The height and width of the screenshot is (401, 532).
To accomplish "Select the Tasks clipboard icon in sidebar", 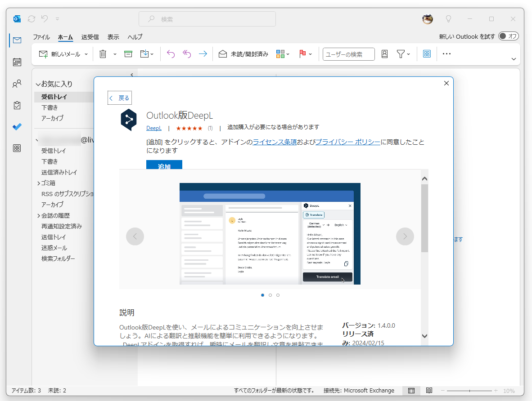I will [x=17, y=105].
